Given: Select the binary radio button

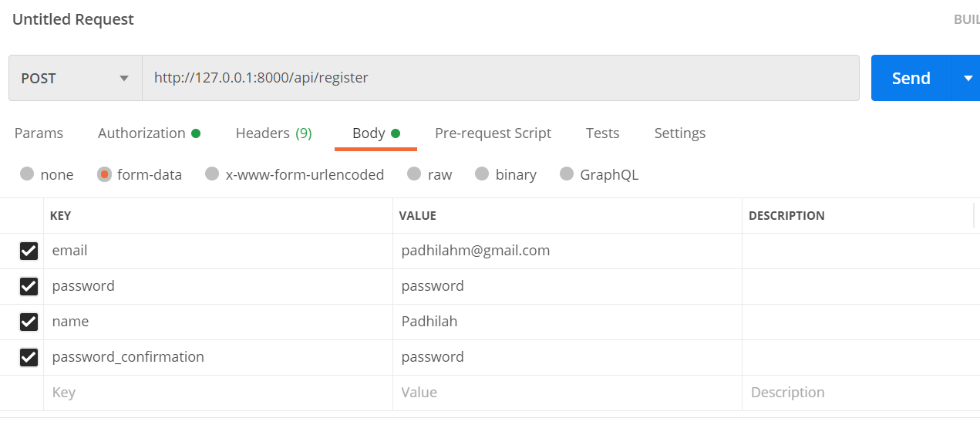Looking at the screenshot, I should click(x=483, y=174).
